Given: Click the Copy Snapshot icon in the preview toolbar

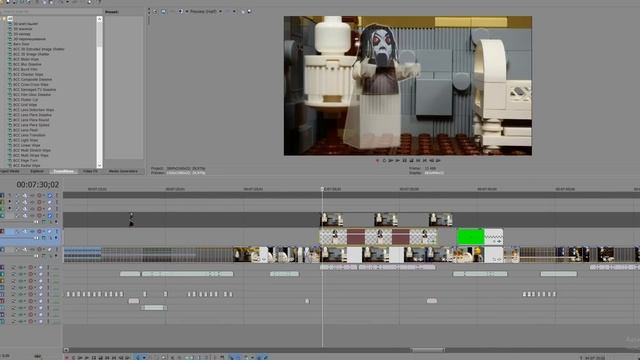Looking at the screenshot, I should 243,11.
